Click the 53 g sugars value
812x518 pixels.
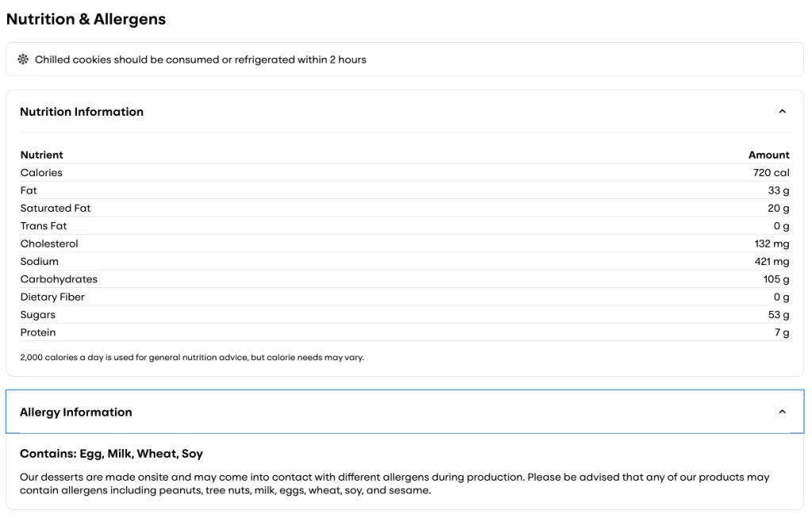(x=779, y=315)
